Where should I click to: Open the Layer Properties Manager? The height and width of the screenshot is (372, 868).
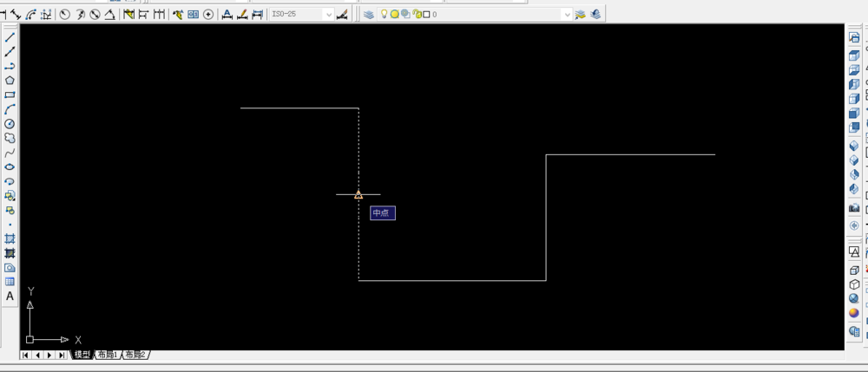(369, 15)
